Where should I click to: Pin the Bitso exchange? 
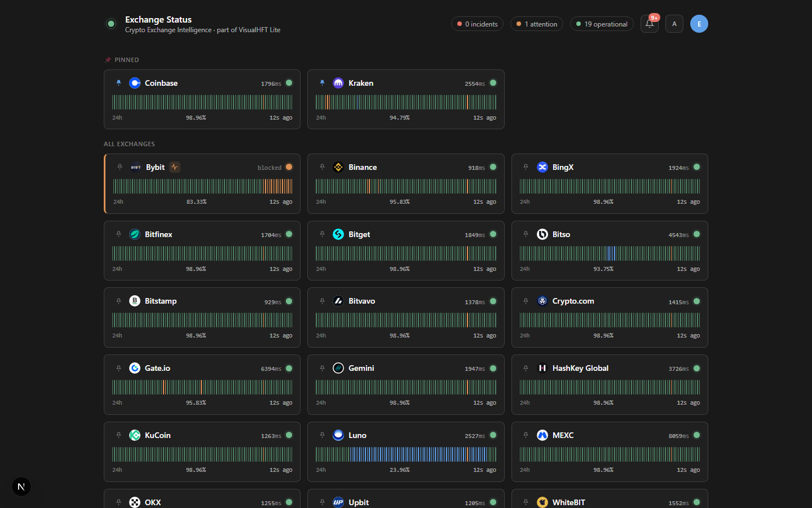point(526,234)
